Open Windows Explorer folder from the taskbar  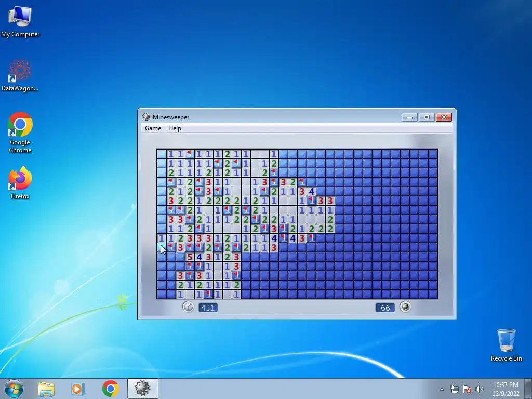click(x=46, y=389)
